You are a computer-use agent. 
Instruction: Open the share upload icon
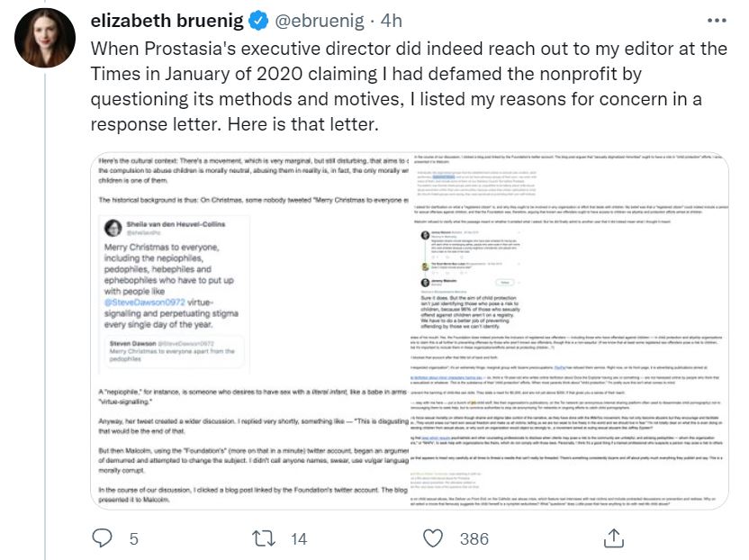pyautogui.click(x=614, y=538)
